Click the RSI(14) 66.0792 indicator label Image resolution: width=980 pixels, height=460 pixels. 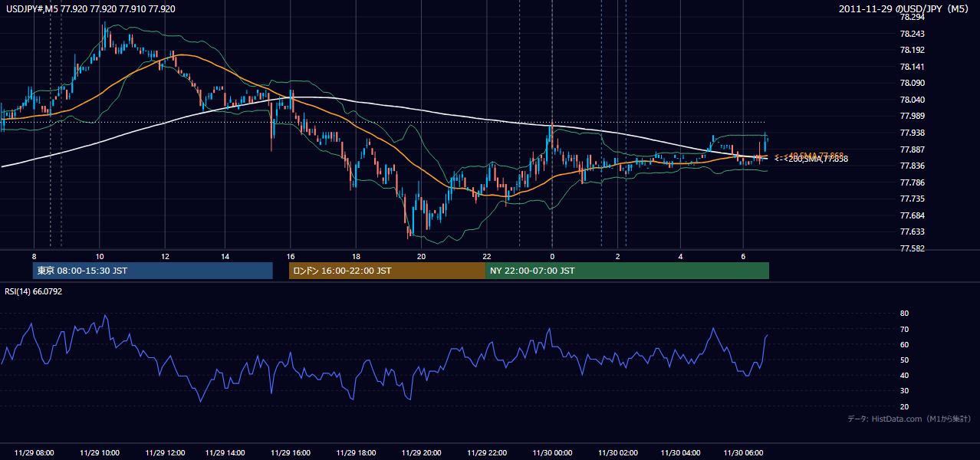[34, 291]
